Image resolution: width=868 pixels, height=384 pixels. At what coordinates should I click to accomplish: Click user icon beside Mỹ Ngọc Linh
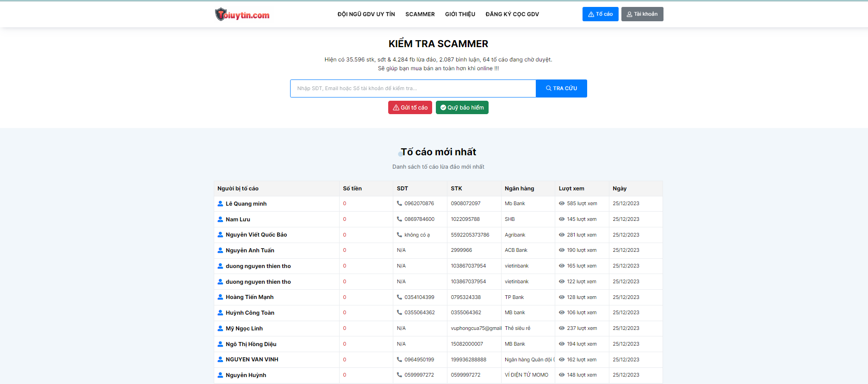tap(220, 329)
